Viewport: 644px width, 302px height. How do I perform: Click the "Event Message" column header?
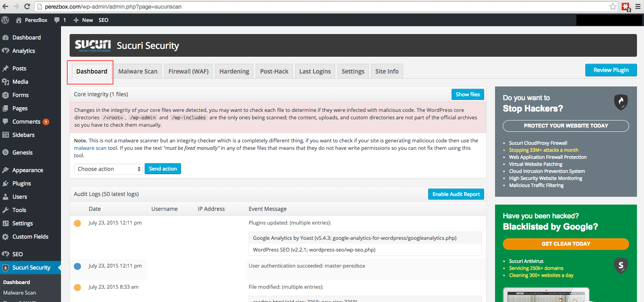267,209
